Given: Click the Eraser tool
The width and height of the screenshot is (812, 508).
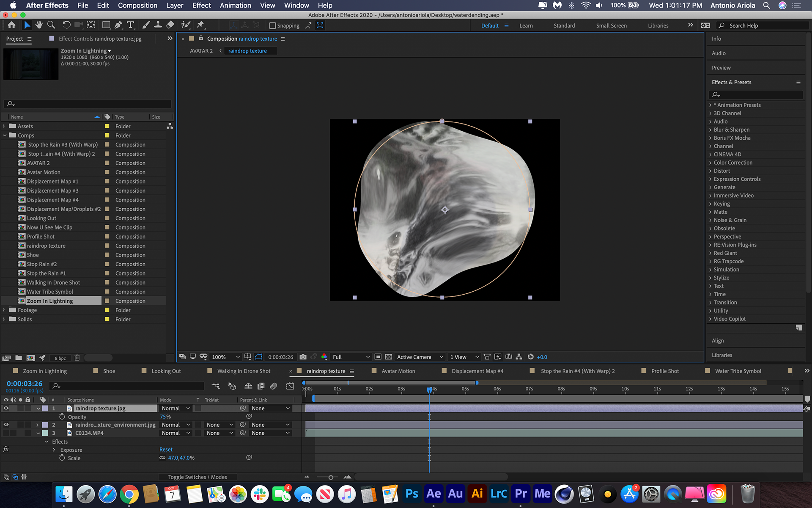Looking at the screenshot, I should [170, 25].
